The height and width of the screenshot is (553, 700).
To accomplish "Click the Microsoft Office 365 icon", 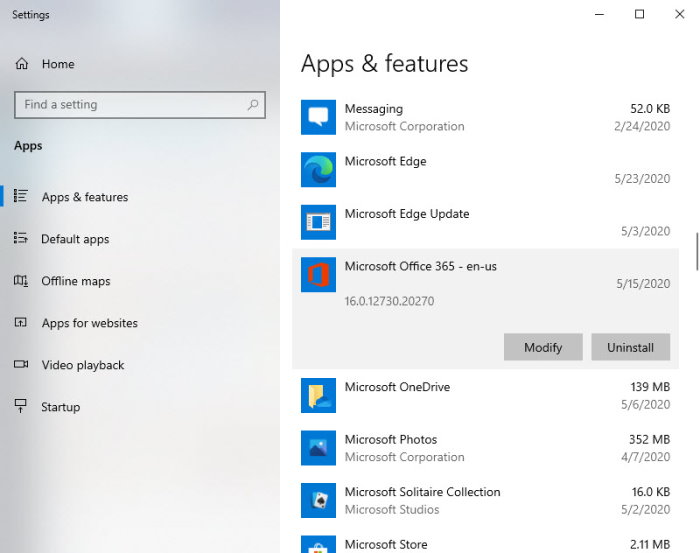I will (x=318, y=274).
